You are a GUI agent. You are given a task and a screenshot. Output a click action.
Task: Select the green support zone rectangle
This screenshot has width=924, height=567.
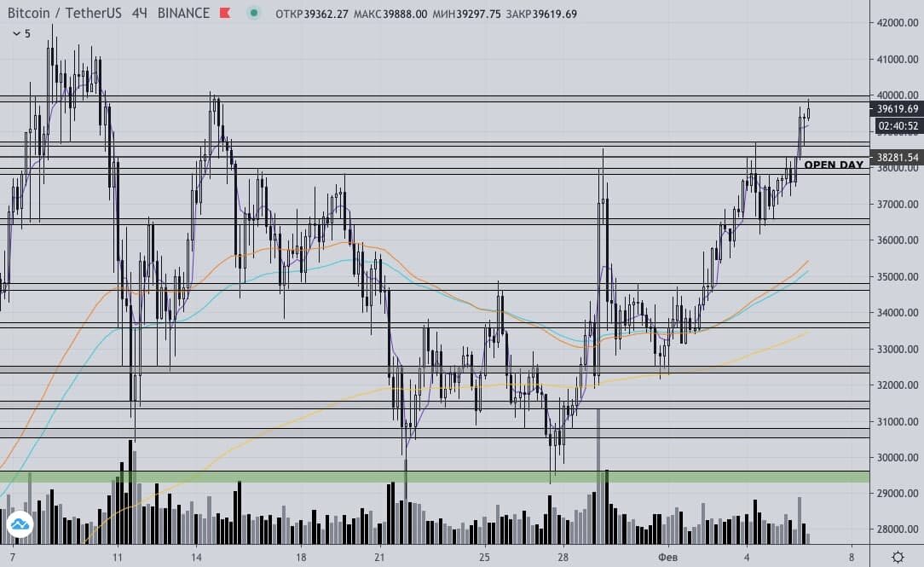pyautogui.click(x=435, y=477)
